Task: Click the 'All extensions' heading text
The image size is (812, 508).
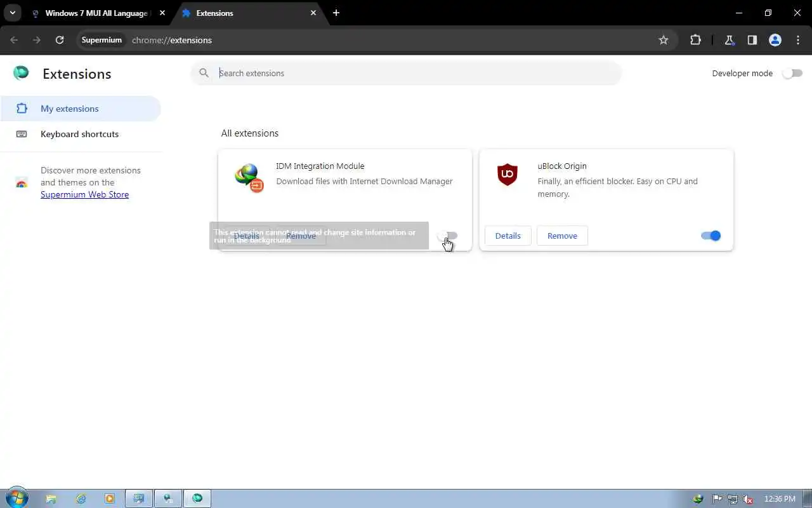Action: pyautogui.click(x=250, y=133)
